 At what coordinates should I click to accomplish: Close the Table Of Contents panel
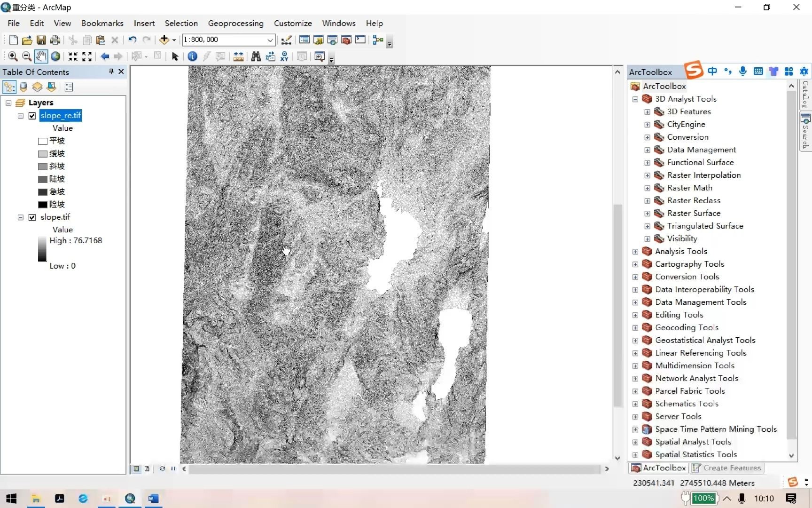121,71
